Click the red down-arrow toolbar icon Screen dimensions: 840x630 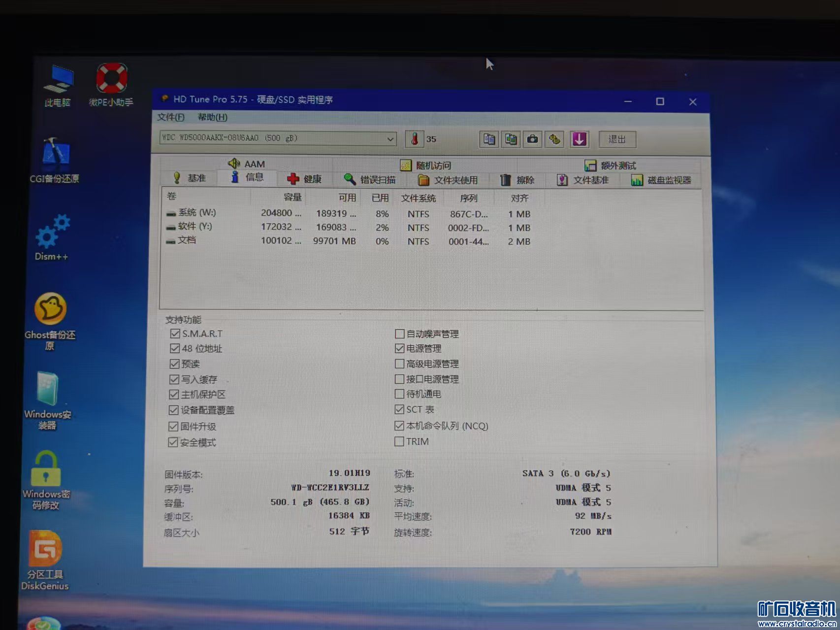579,139
